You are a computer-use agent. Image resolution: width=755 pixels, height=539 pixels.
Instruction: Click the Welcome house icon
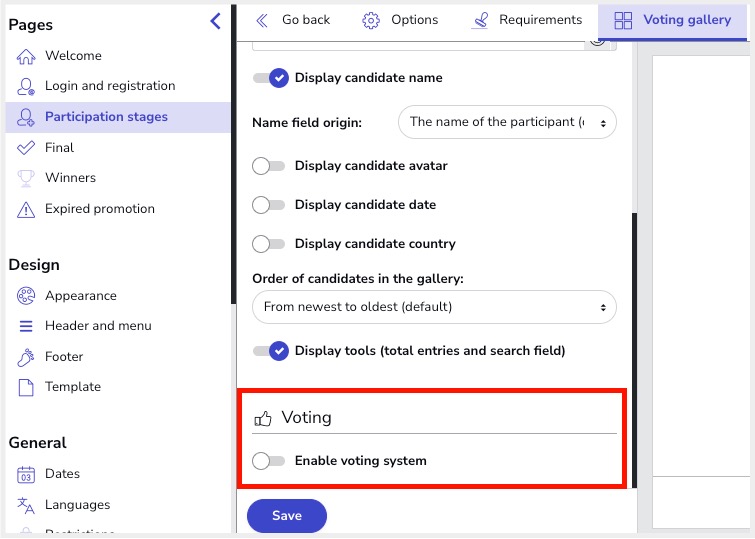pyautogui.click(x=26, y=57)
